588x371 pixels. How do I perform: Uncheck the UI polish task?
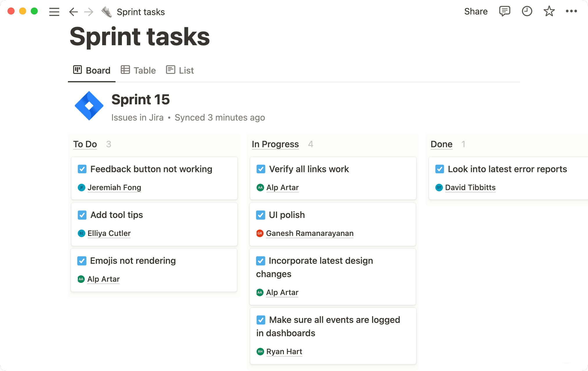[x=261, y=215]
